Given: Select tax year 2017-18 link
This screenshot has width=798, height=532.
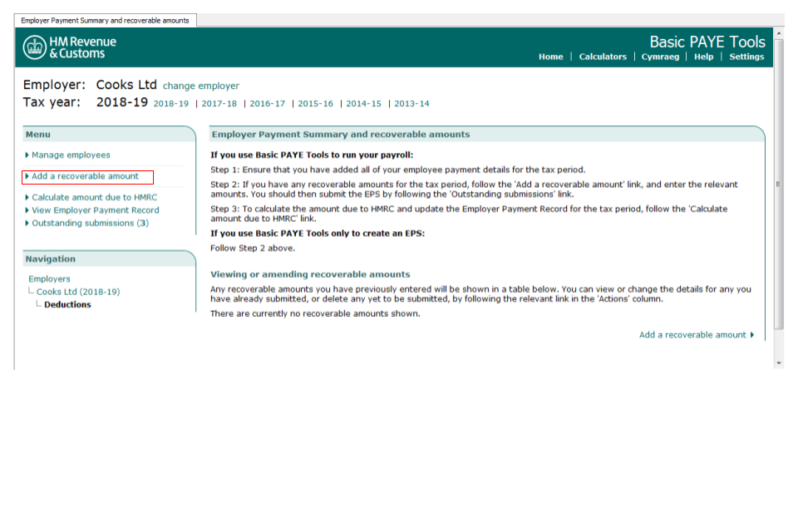Looking at the screenshot, I should [219, 103].
